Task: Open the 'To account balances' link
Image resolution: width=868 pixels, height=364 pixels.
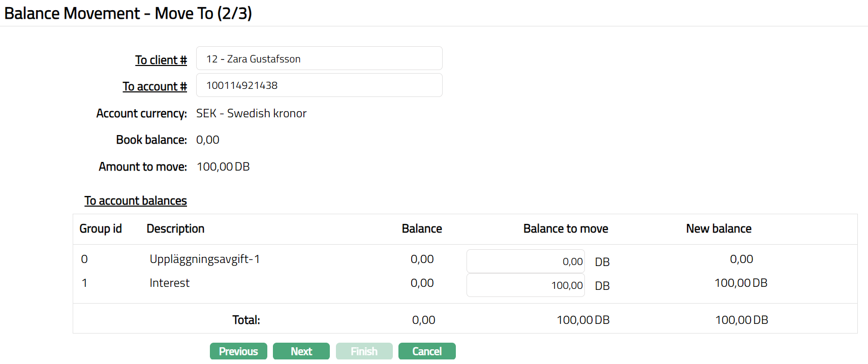Action: click(x=135, y=201)
